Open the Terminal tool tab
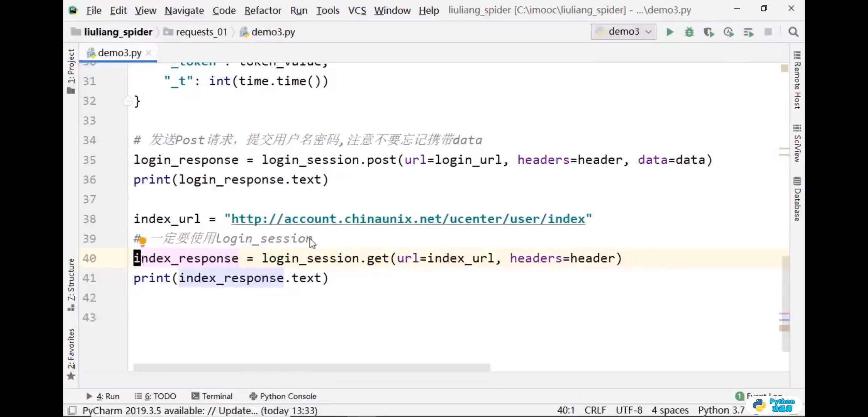Screen dimensions: 868x417 pos(212,396)
